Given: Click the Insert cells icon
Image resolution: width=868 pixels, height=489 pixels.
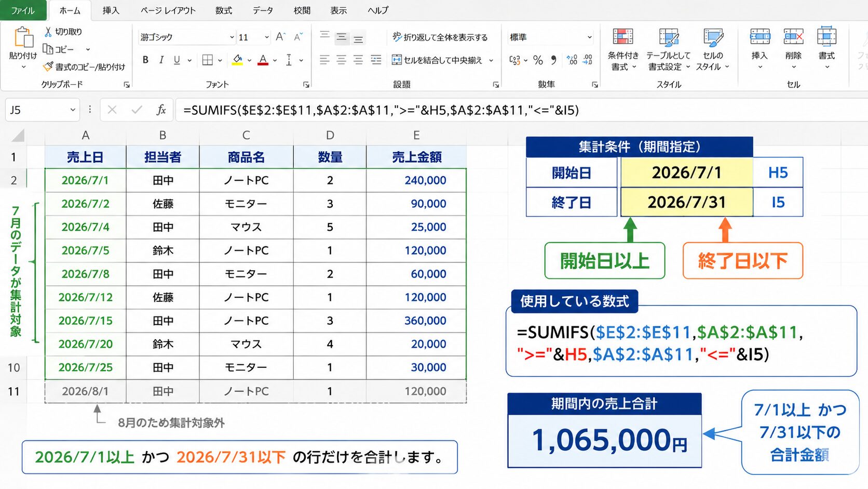Looking at the screenshot, I should pos(759,37).
